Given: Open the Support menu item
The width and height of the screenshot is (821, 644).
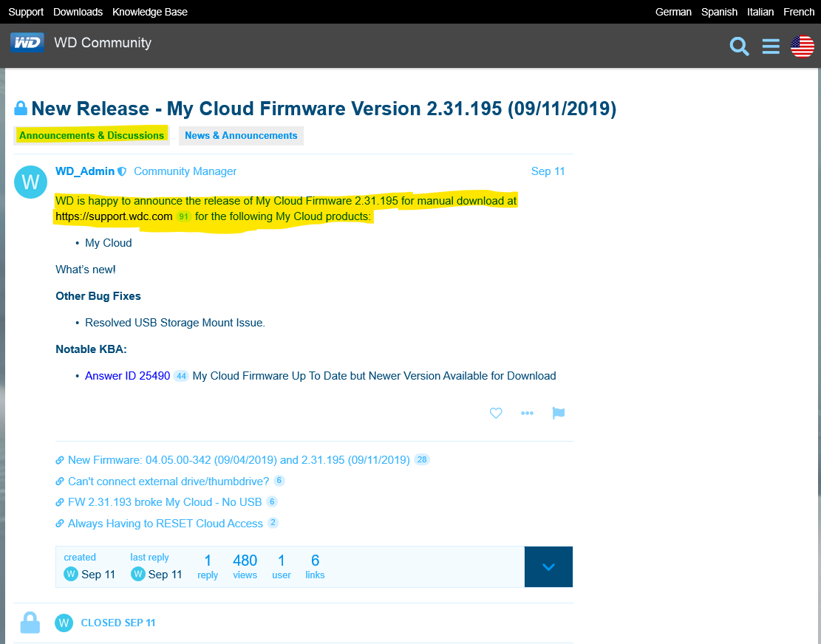Looking at the screenshot, I should (x=26, y=12).
